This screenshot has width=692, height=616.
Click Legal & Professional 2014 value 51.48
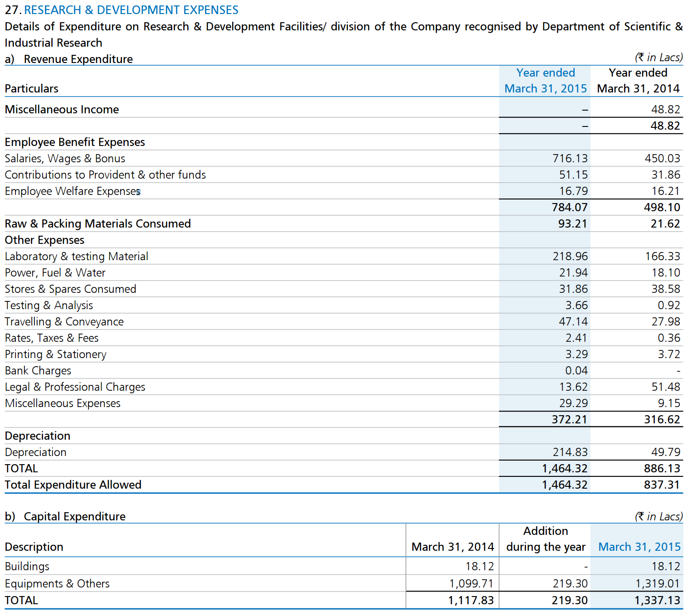point(666,387)
